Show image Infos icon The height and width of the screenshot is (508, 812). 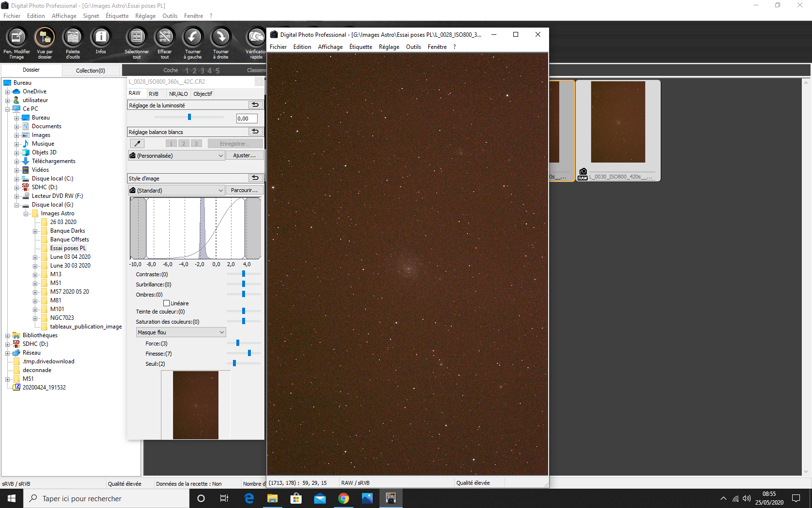coord(101,41)
